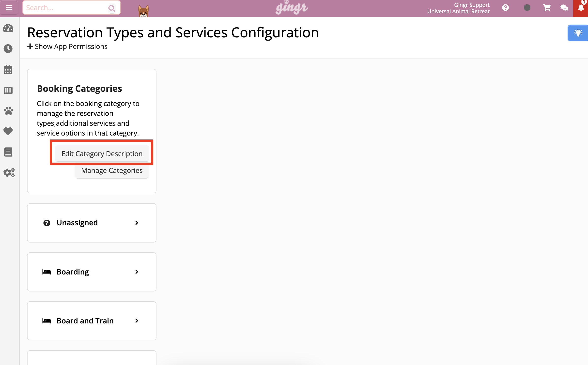This screenshot has width=588, height=365.
Task: Click the dog mascot icon
Action: click(143, 11)
